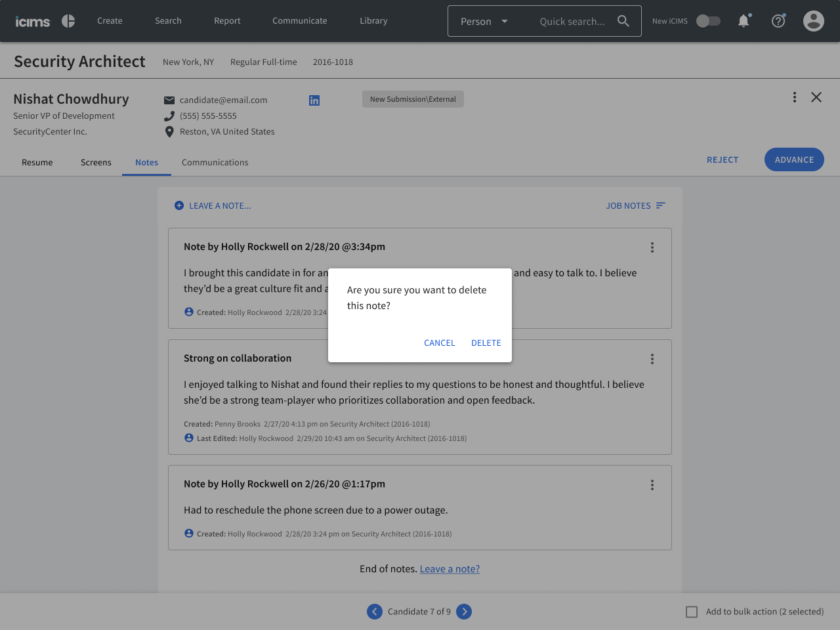840x630 pixels.
Task: Expand the Person dropdown
Action: point(484,22)
